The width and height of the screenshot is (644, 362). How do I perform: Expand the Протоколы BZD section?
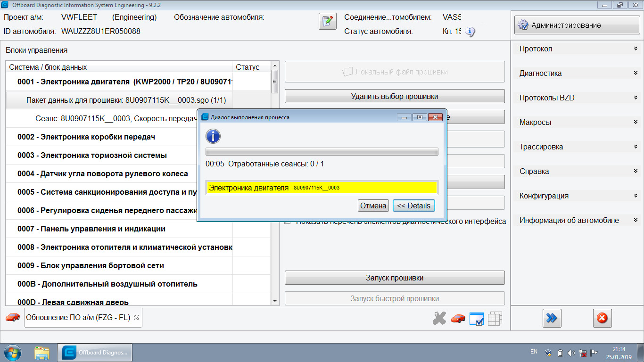pyautogui.click(x=578, y=98)
